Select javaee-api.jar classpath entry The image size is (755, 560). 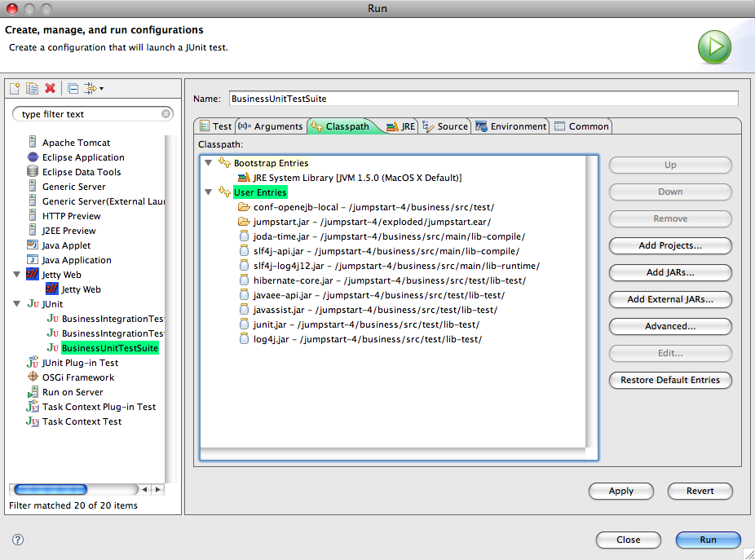tap(379, 295)
